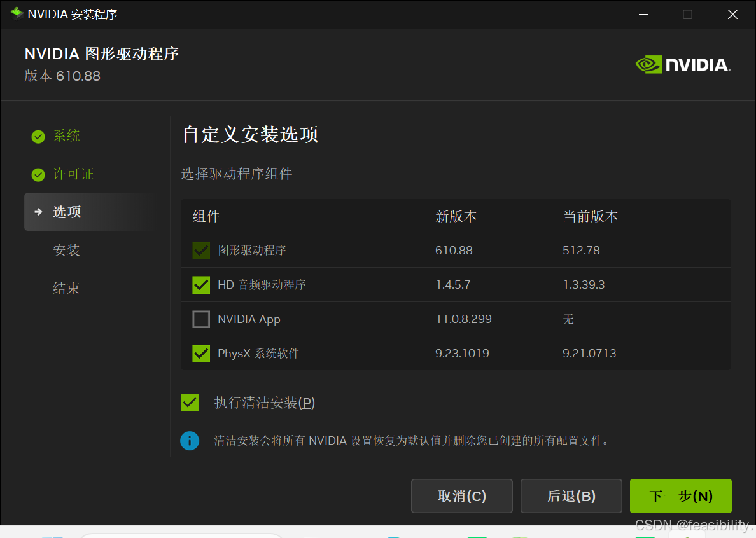
Task: Click the 图形驱动程序 component label
Action: point(252,251)
